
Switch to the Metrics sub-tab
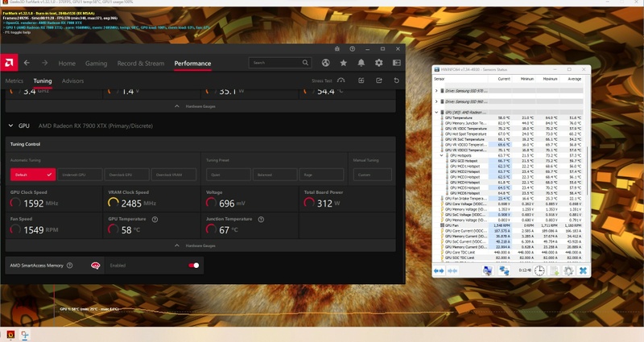click(14, 81)
